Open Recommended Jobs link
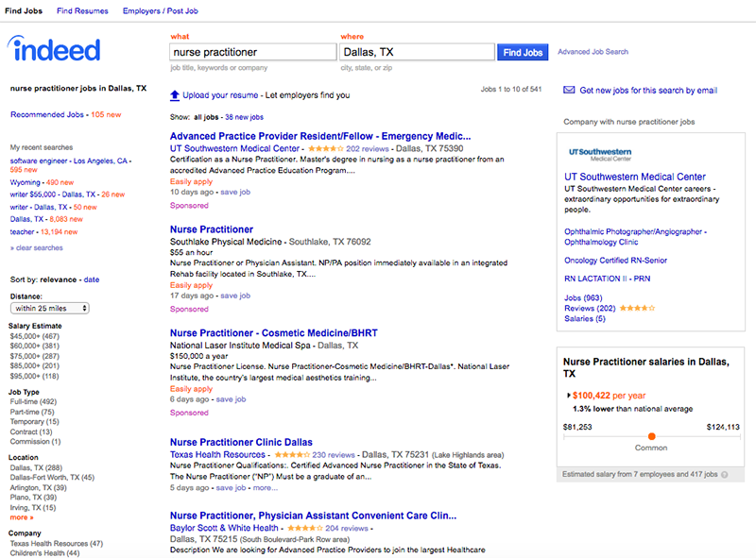This screenshot has width=756, height=558. 47,114
